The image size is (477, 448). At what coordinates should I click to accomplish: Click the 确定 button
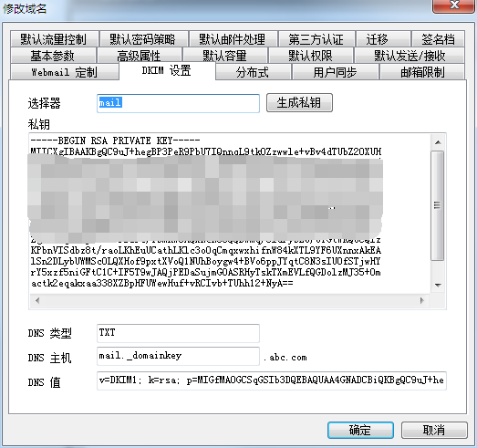click(x=360, y=430)
